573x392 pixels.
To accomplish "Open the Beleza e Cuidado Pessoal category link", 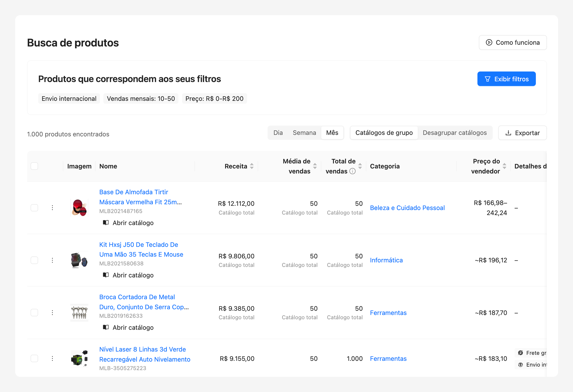I will click(407, 208).
